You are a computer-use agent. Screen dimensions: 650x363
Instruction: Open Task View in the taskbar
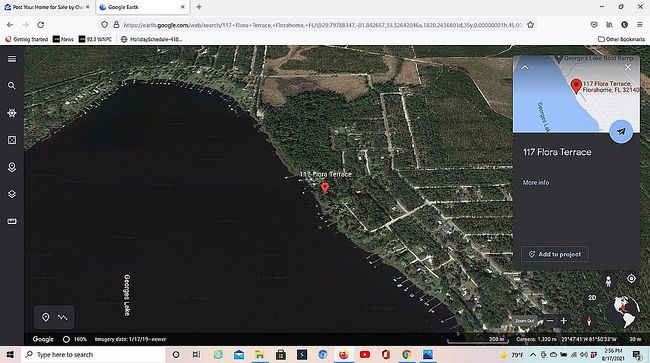(x=196, y=355)
